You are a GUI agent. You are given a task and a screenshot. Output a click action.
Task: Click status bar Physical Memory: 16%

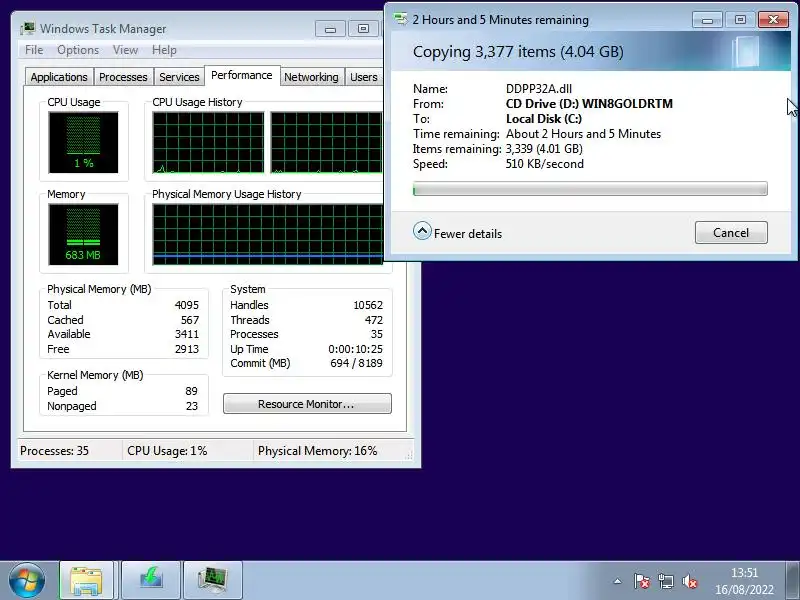318,451
